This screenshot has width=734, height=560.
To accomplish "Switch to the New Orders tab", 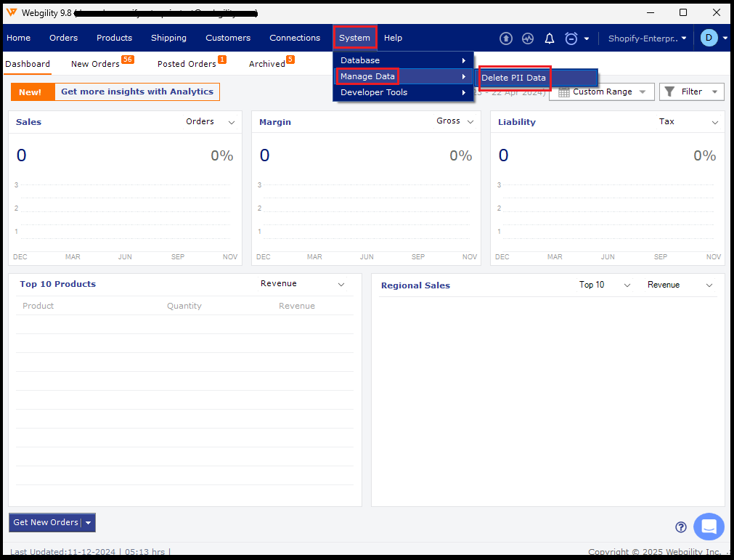I will (95, 64).
